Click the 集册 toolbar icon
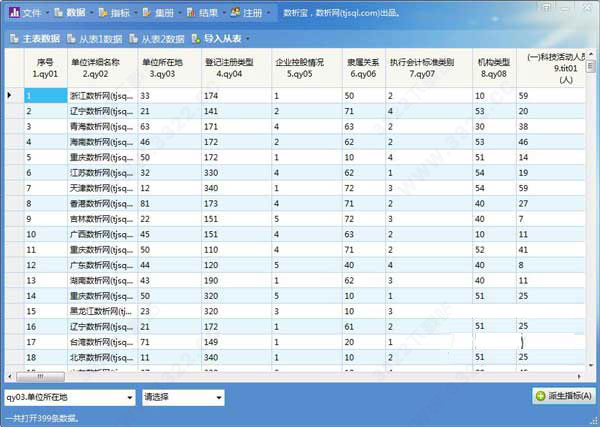 (148, 13)
